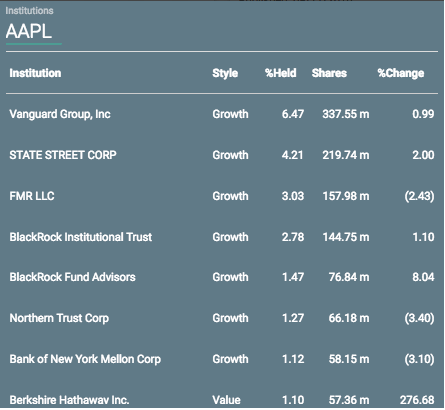Click FMR LLC's Growth style cell
The width and height of the screenshot is (445, 410).
tap(230, 196)
